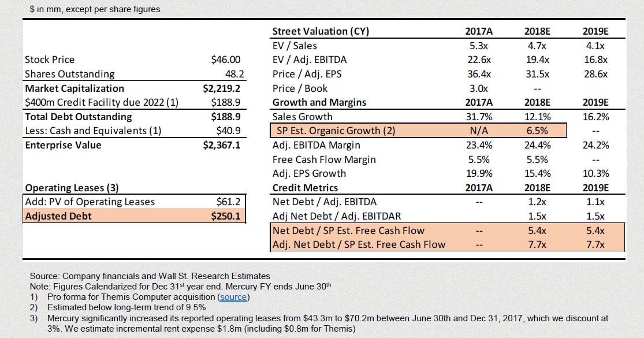Image resolution: width=644 pixels, height=338 pixels.
Task: Click the Credit Metrics section header
Action: pos(305,188)
